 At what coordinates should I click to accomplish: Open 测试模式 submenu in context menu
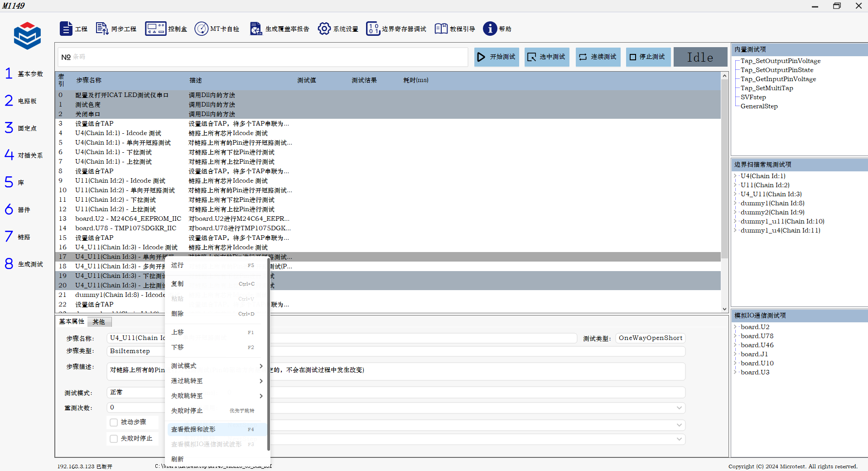coord(217,366)
